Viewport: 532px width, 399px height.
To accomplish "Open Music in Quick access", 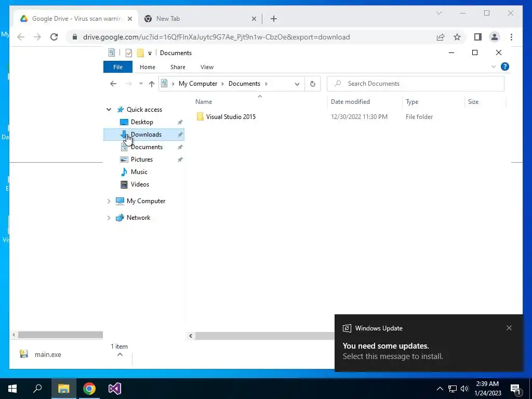I will tap(139, 172).
